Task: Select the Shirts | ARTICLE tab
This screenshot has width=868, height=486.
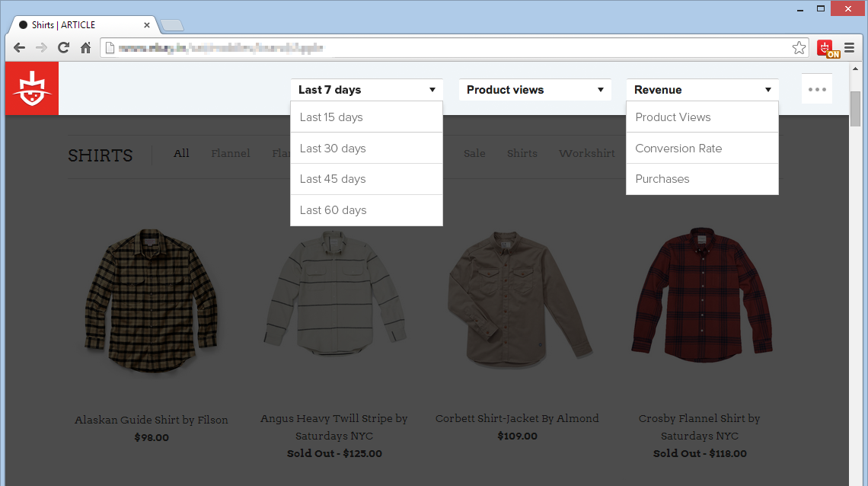Action: pos(83,25)
